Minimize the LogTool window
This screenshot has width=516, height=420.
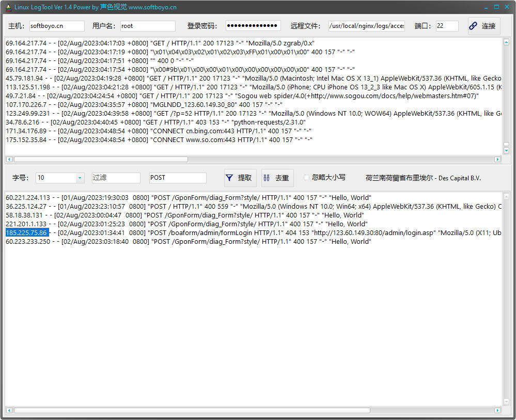coord(486,7)
